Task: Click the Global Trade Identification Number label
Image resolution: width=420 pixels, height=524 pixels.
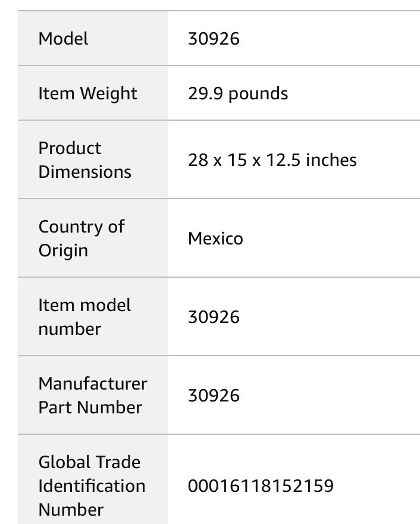Action: pos(92,486)
